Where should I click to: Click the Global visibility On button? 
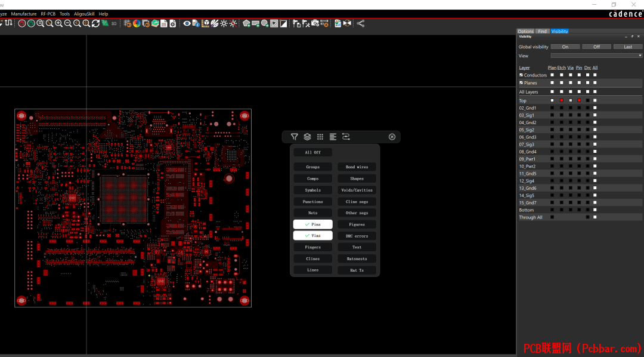565,47
